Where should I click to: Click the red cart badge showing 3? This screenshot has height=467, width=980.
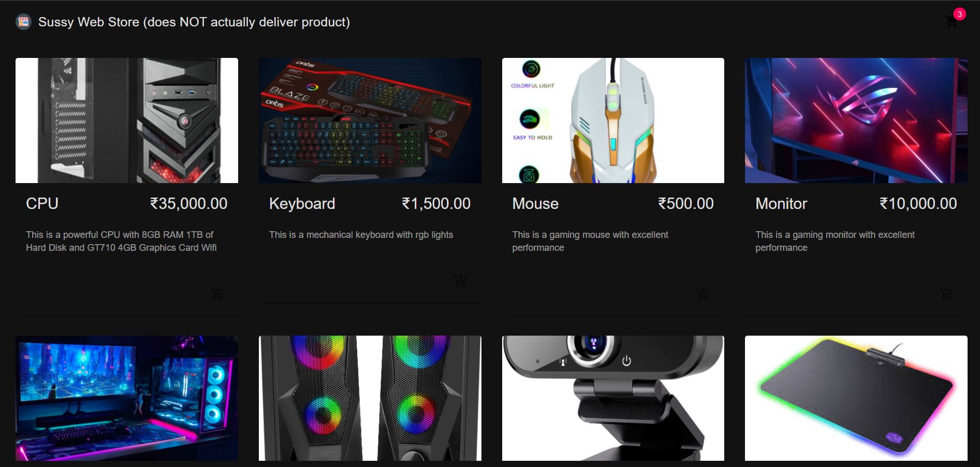click(x=959, y=14)
